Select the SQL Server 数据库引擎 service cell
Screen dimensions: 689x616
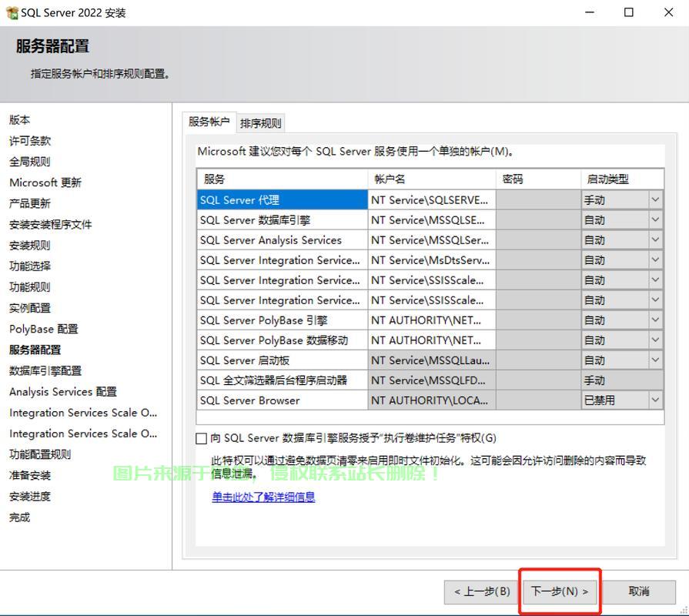(x=282, y=219)
